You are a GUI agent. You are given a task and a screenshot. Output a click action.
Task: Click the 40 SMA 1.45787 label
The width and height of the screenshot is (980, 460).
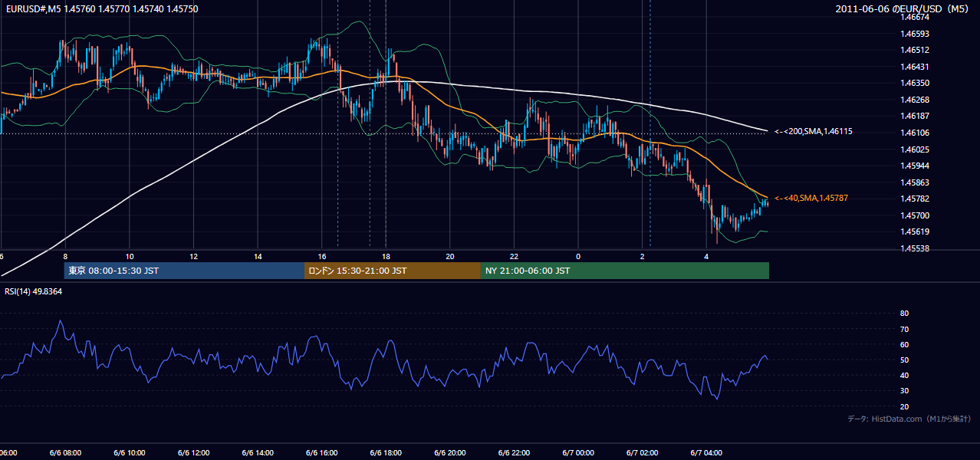tap(811, 198)
